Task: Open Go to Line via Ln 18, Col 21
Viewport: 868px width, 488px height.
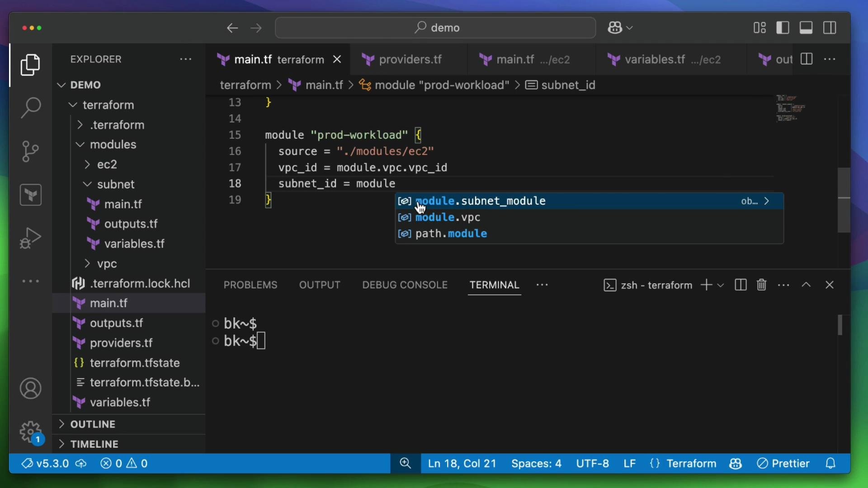Action: click(x=462, y=464)
